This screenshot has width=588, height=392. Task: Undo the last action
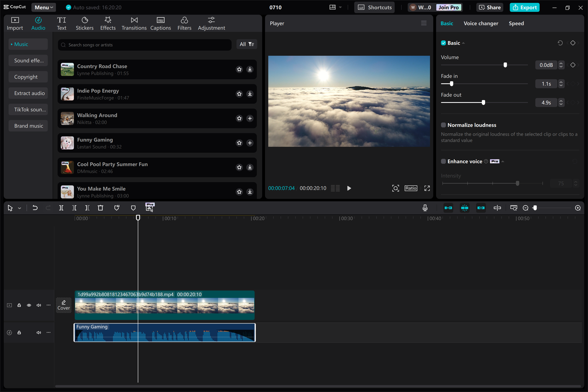pos(35,208)
